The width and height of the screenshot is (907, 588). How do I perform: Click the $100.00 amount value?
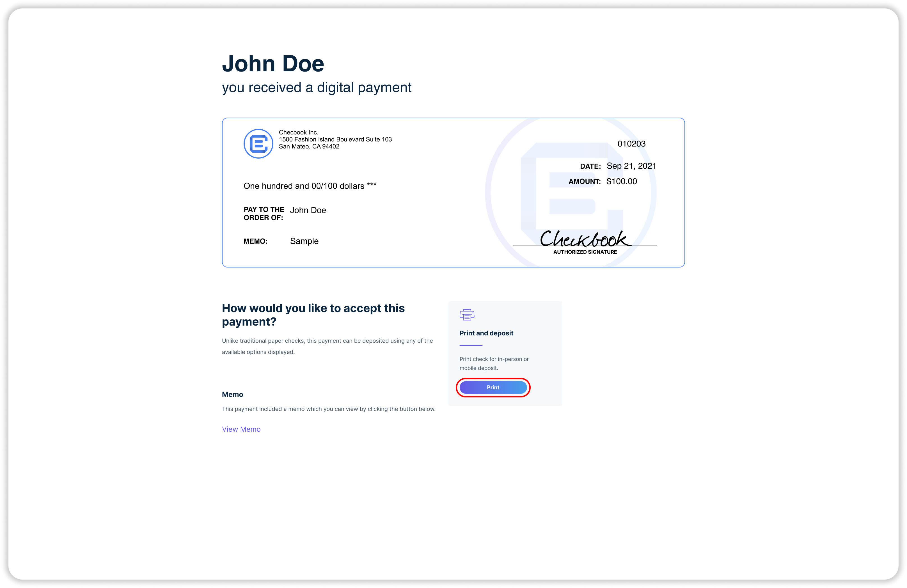click(x=622, y=181)
